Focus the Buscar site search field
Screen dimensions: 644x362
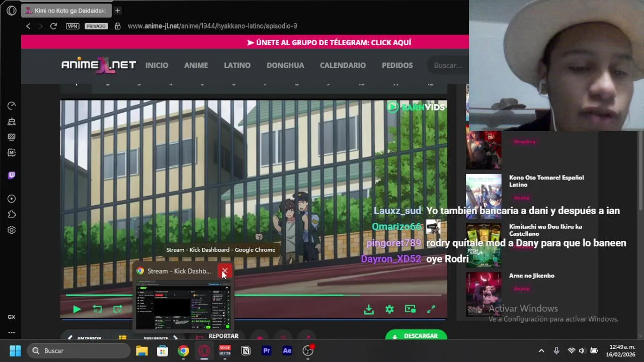[x=448, y=65]
